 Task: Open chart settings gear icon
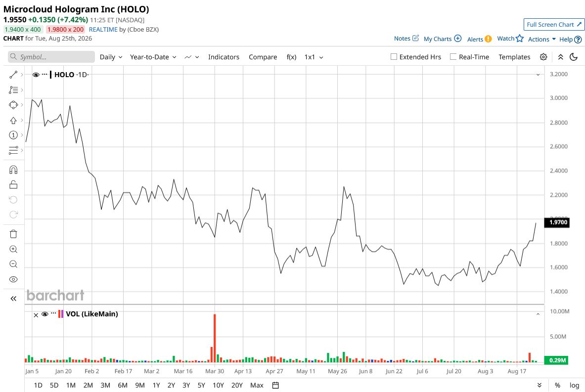(x=543, y=57)
